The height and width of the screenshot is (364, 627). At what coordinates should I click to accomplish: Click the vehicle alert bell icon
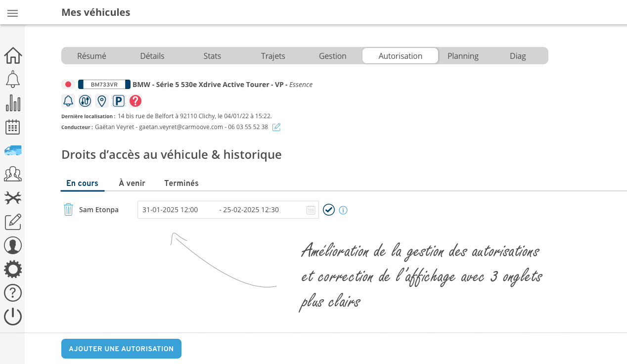tap(68, 101)
